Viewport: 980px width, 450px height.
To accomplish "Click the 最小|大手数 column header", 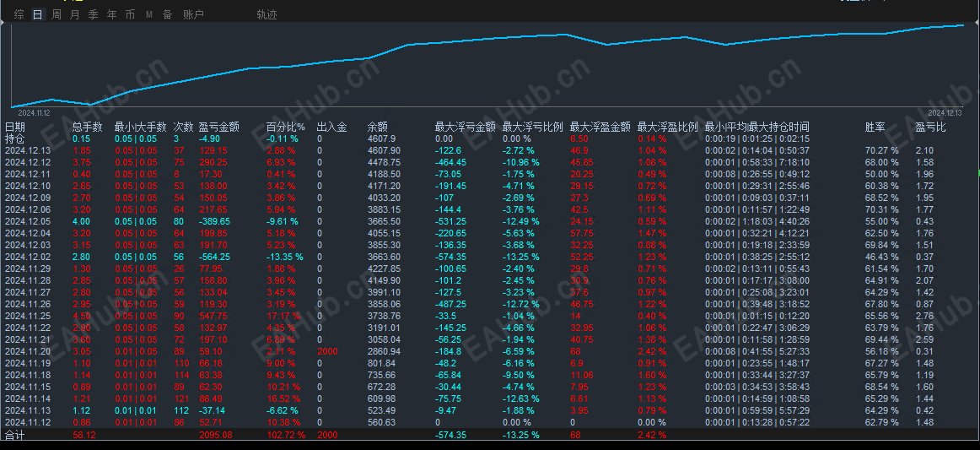I will 141,127.
